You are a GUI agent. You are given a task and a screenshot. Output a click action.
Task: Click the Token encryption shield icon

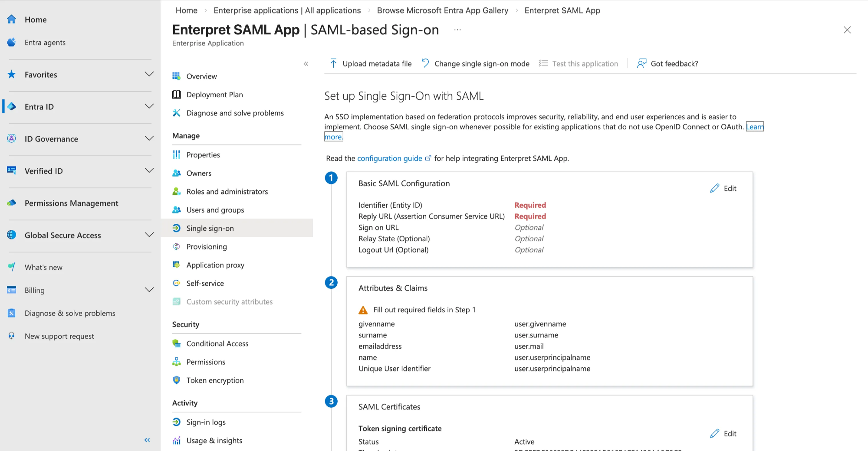click(x=177, y=380)
